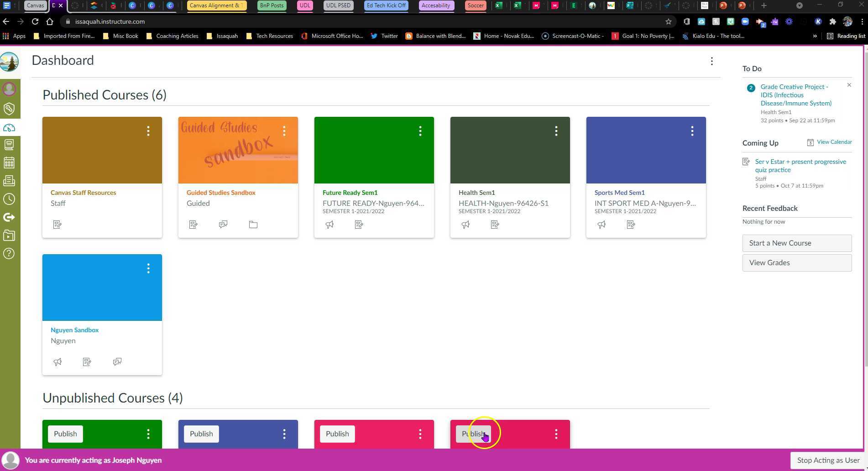868x471 pixels.
Task: Click the Help question mark icon
Action: [9, 254]
